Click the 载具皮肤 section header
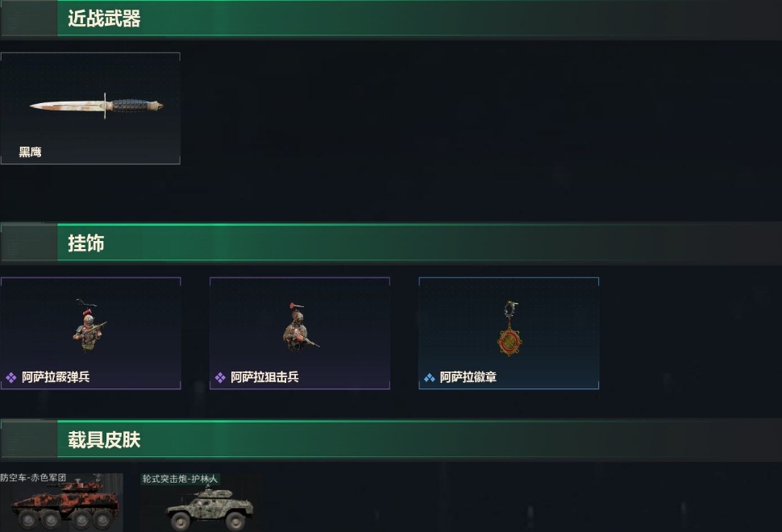Image resolution: width=782 pixels, height=532 pixels. (x=104, y=440)
